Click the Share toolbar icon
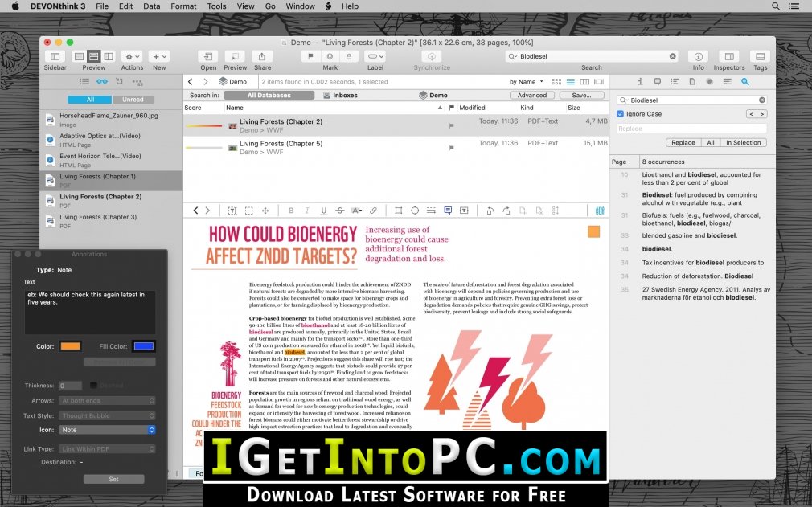Image resolution: width=812 pixels, height=507 pixels. 262,56
